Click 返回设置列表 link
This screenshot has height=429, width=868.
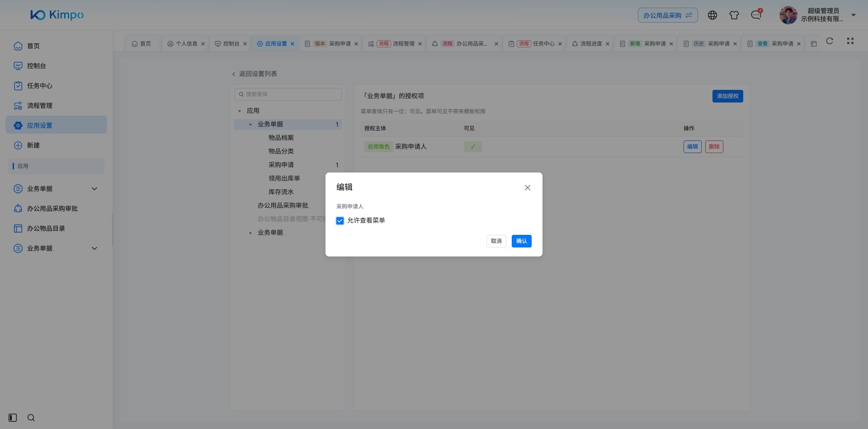click(254, 74)
